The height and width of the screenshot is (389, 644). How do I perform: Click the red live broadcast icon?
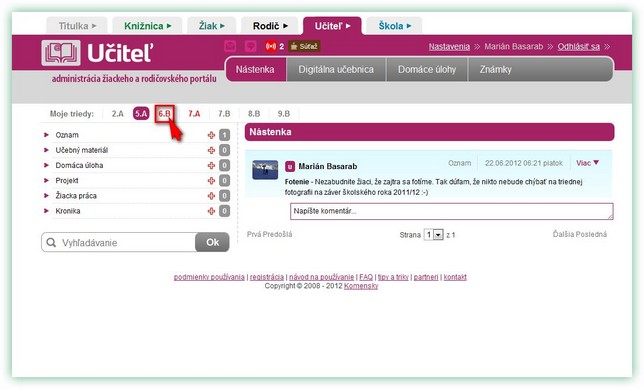[271, 46]
